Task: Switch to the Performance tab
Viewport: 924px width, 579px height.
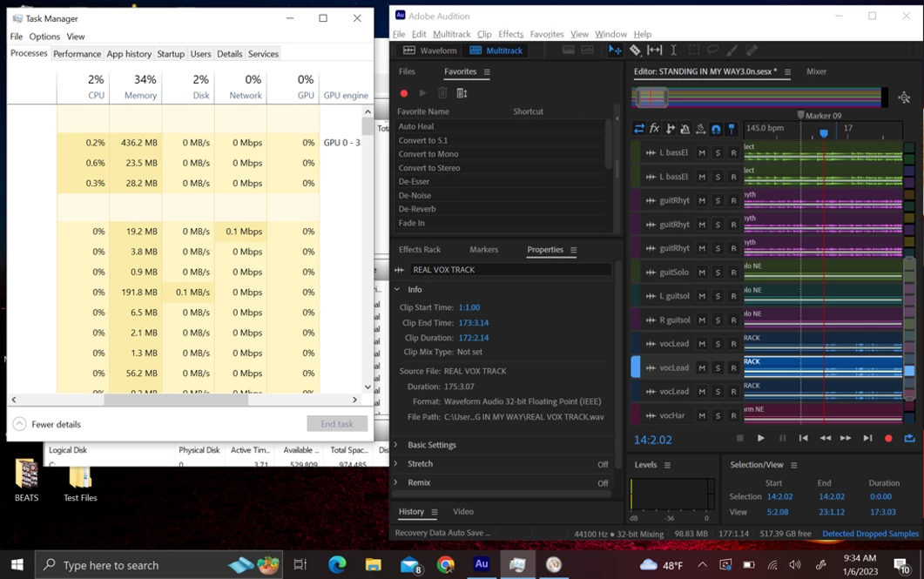Action: [77, 54]
